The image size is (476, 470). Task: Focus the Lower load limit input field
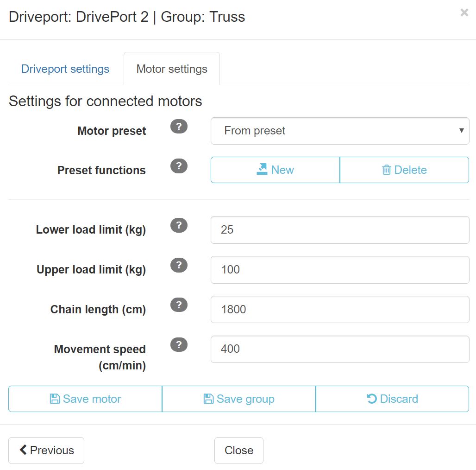tap(339, 230)
